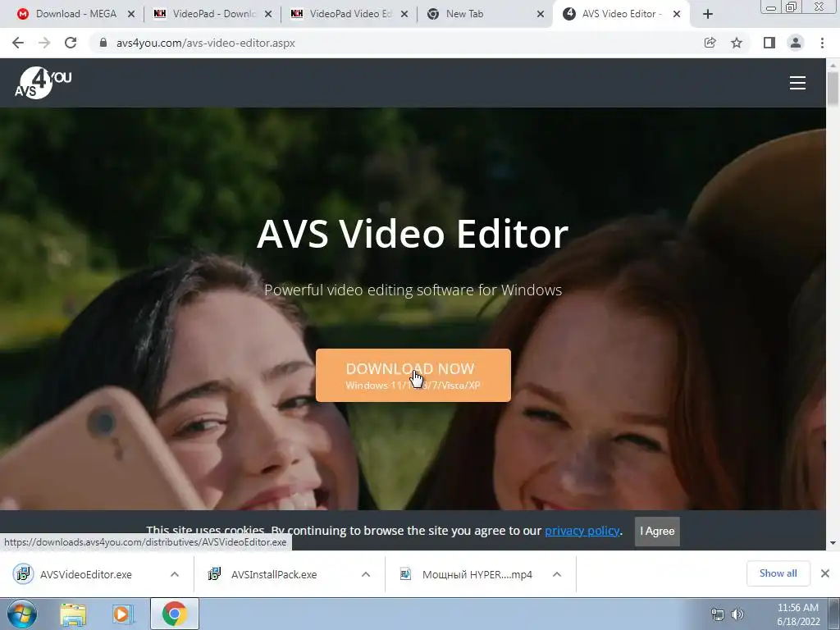840x630 pixels.
Task: Close the Download - MEGA tab
Action: coord(131,14)
